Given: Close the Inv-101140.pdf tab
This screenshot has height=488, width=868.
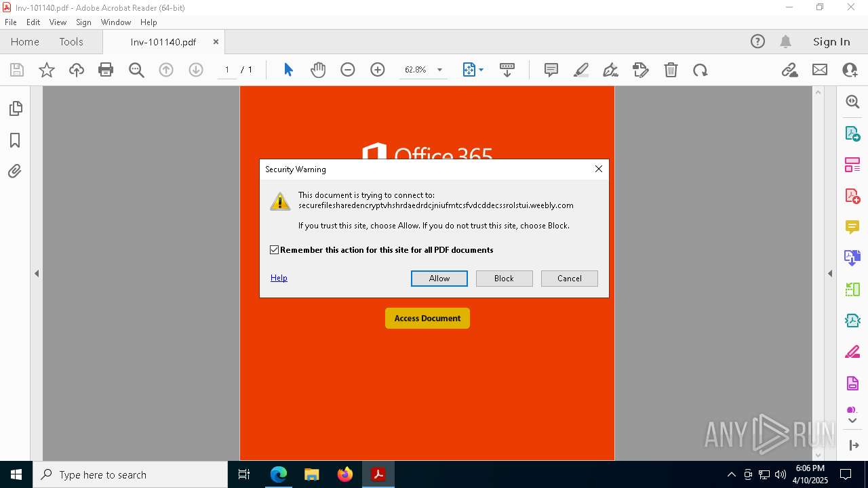Looking at the screenshot, I should 216,41.
